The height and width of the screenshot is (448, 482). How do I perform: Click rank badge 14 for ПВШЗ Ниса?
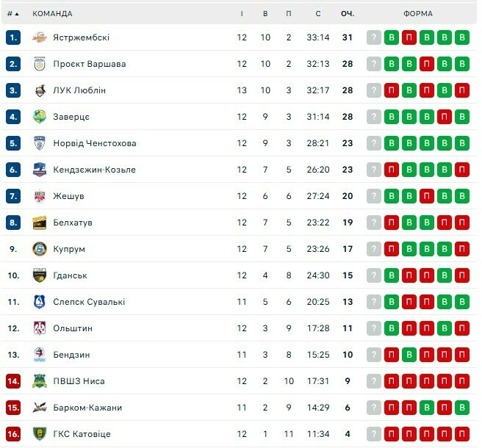(13, 381)
